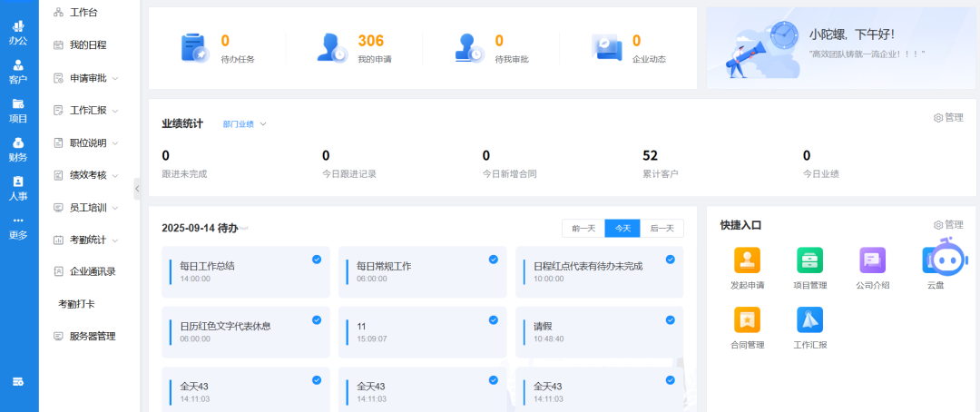Viewport: 980px width, 412px height.
Task: Click the 工作台 menu icon
Action: click(58, 13)
